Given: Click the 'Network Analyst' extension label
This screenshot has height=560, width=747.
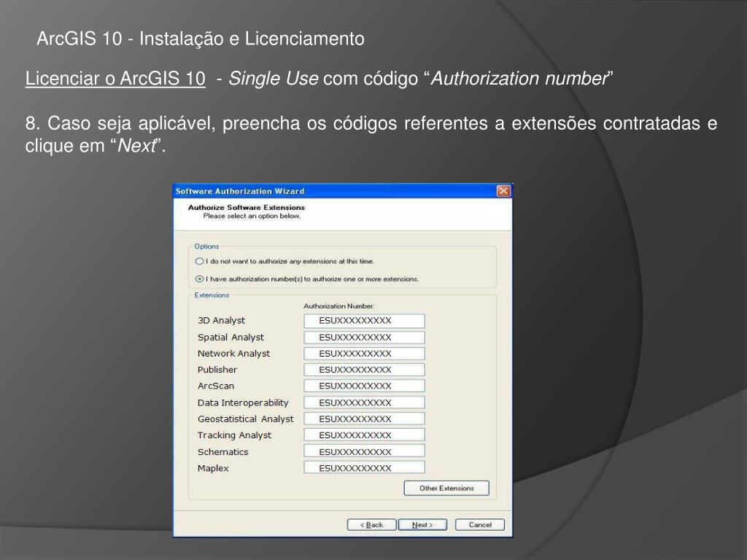Looking at the screenshot, I should [x=233, y=354].
